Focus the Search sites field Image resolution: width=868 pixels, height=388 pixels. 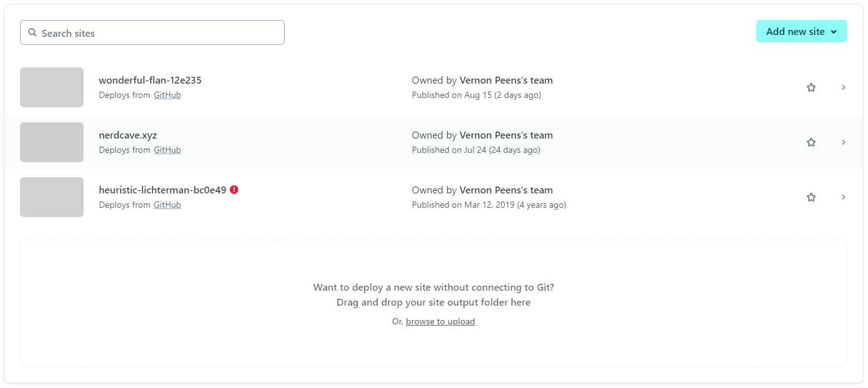click(x=156, y=33)
